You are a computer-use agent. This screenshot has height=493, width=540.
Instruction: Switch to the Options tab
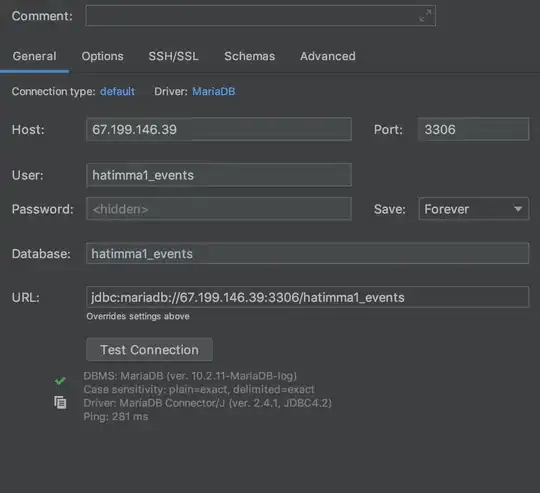point(102,56)
